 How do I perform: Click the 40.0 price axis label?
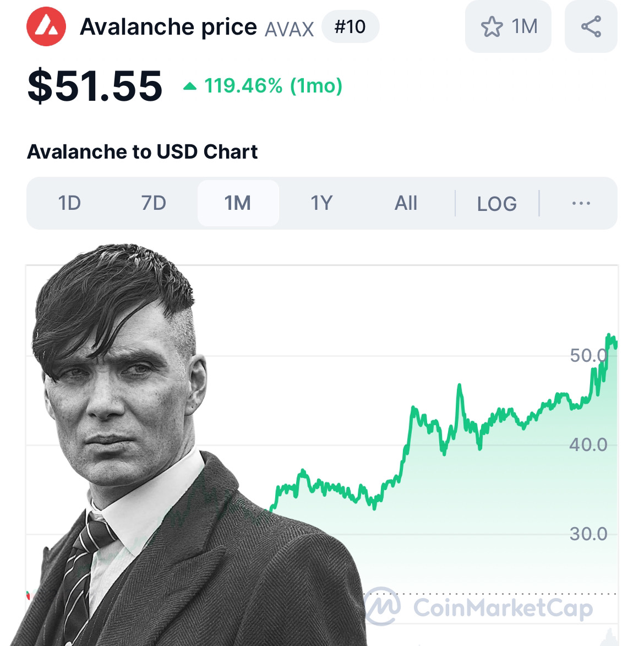[x=588, y=444]
